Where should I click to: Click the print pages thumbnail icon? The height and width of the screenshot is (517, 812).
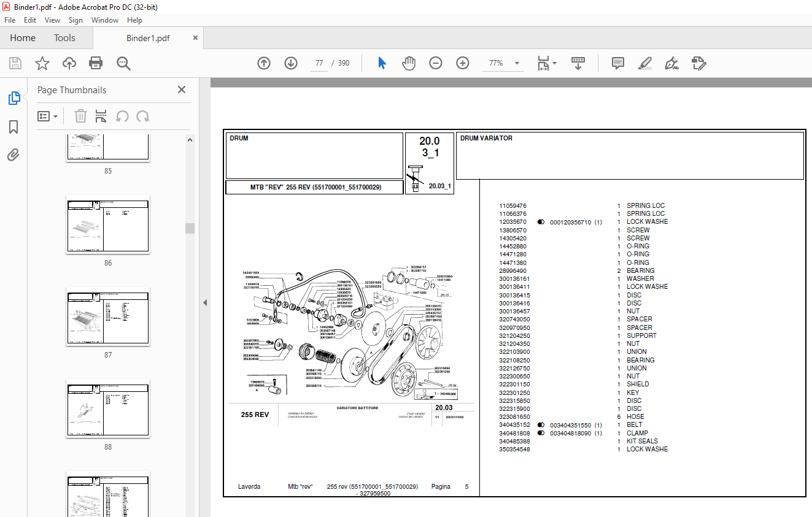click(101, 116)
